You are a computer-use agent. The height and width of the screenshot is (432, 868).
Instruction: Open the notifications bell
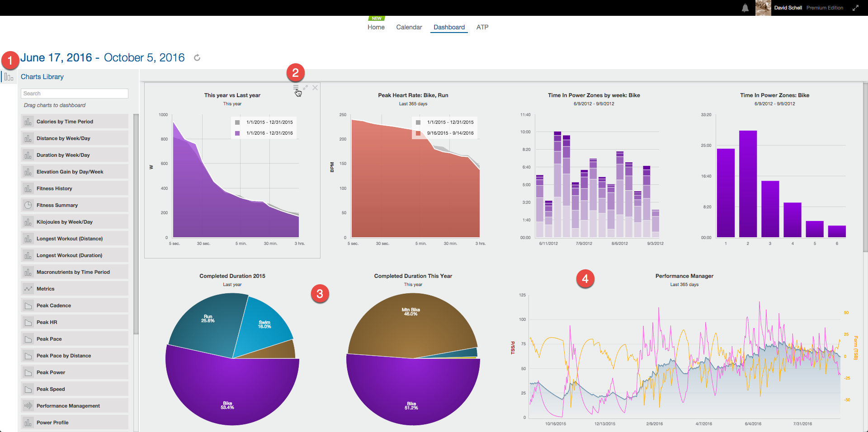[x=745, y=8]
